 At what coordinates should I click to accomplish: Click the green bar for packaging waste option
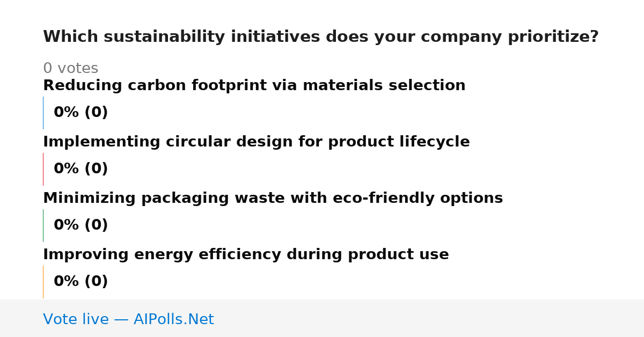click(x=43, y=225)
